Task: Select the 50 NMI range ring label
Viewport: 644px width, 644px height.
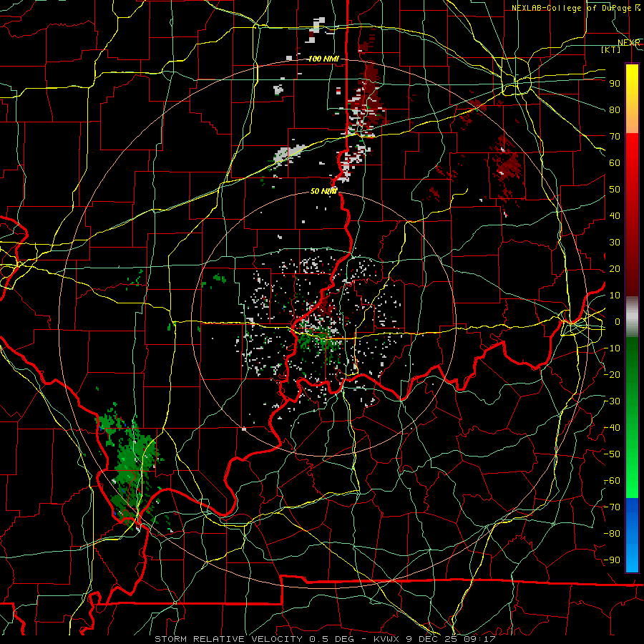Action: (323, 191)
